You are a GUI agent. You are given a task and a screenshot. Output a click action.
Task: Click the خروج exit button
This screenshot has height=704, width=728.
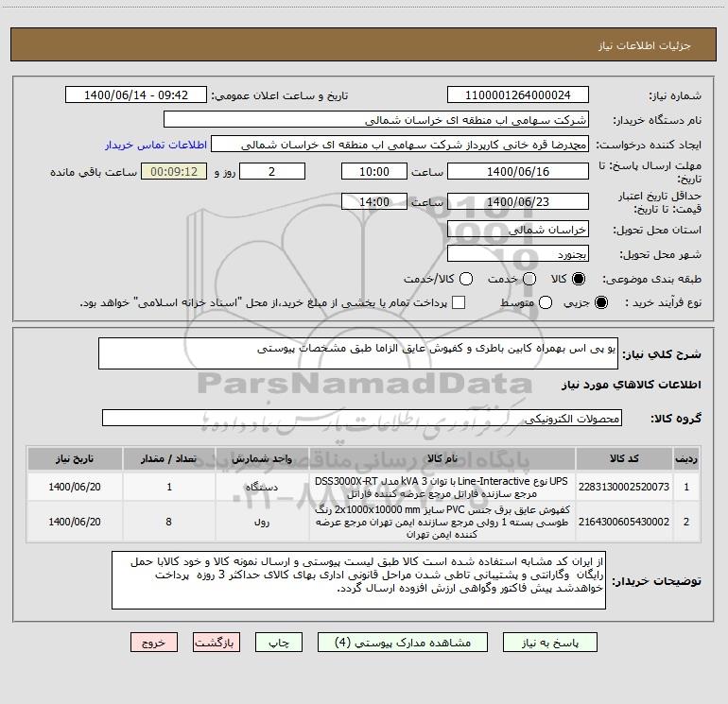(154, 643)
